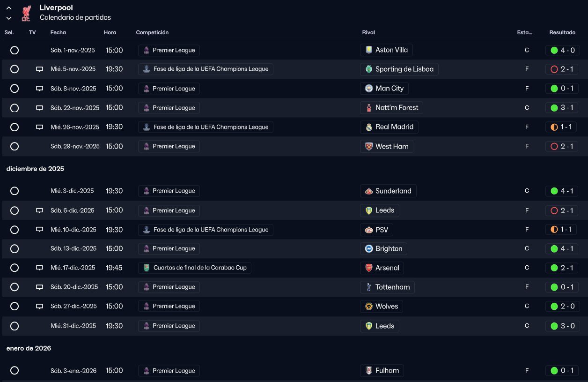The width and height of the screenshot is (588, 382).
Task: Select the West Ham match radio button
Action: pos(15,146)
